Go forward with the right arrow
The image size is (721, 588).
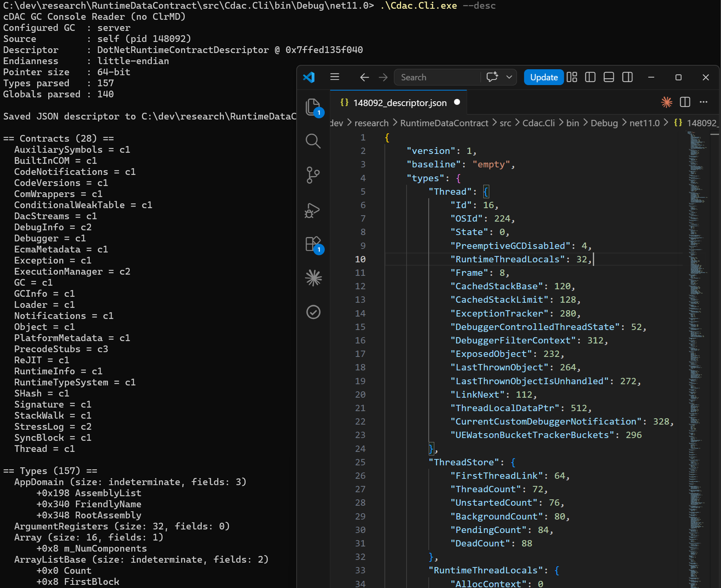[383, 77]
